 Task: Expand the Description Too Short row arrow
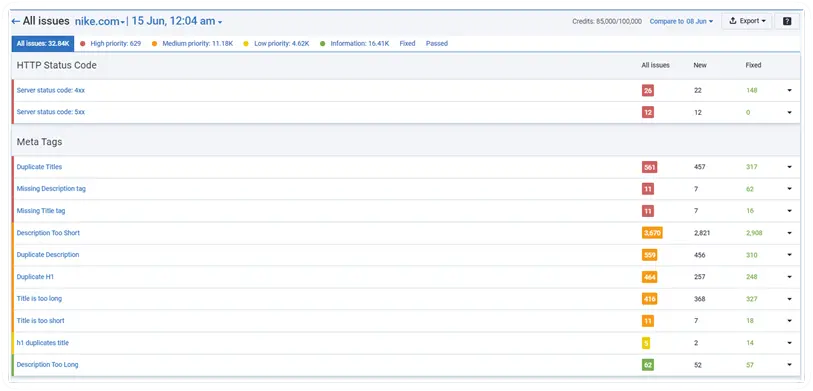[x=789, y=233]
